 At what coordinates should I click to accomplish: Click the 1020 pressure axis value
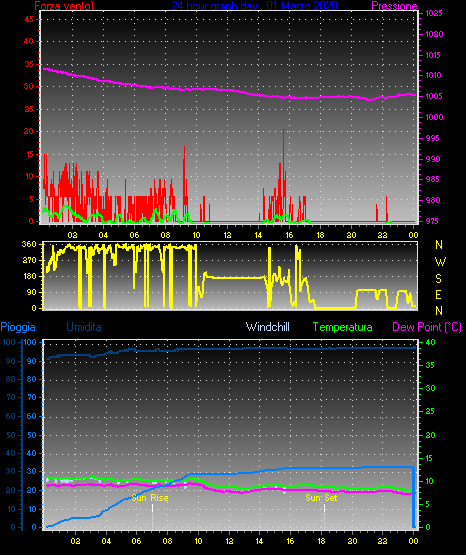pos(434,34)
